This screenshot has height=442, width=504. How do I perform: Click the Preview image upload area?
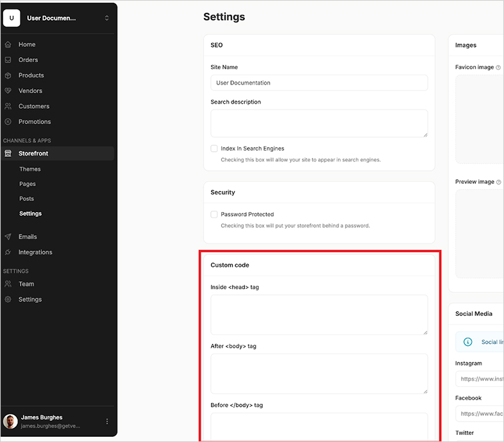[479, 234]
